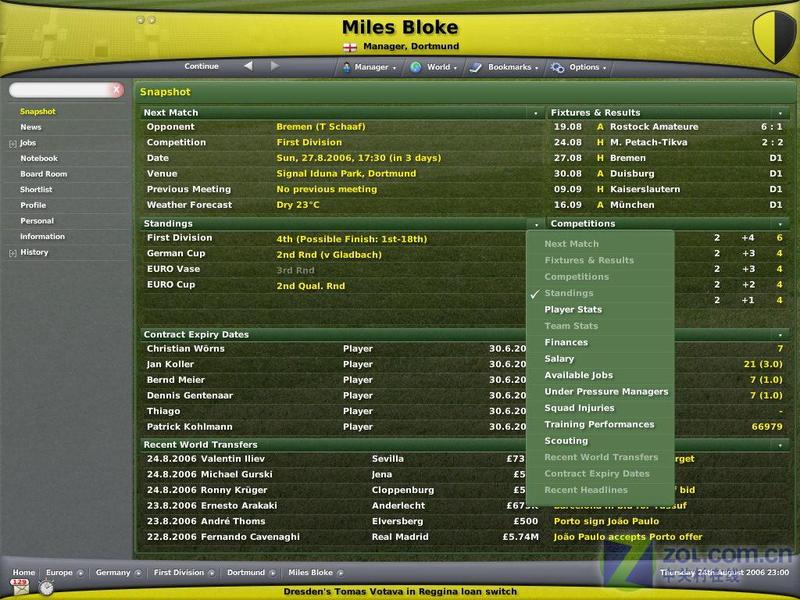Open News in the sidebar

tap(31, 127)
